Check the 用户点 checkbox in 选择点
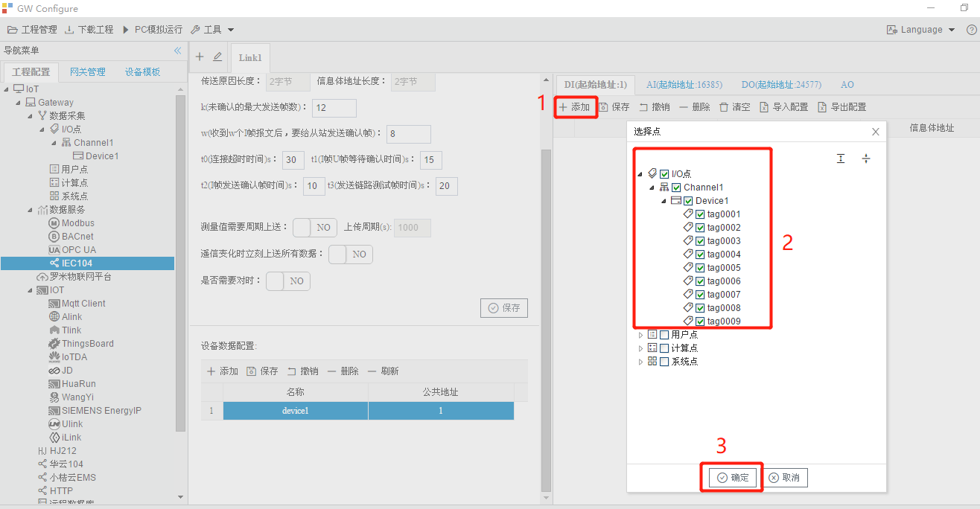This screenshot has width=980, height=509. (x=664, y=335)
